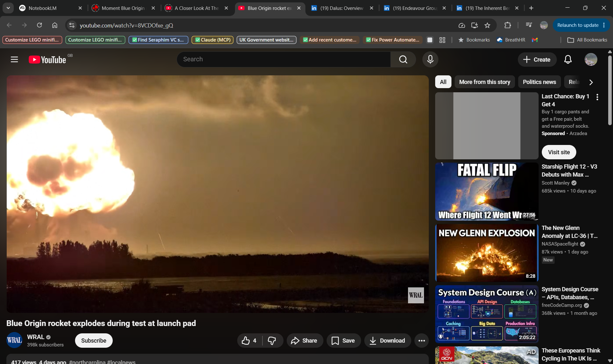The height and width of the screenshot is (364, 613).
Task: Open Claude (MCP) bookmark
Action: tap(212, 40)
